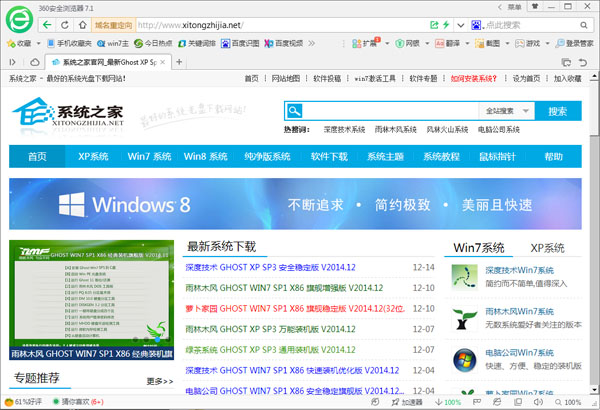Click the 截图 screenshot tool
The image size is (600, 410).
pyautogui.click(x=488, y=43)
